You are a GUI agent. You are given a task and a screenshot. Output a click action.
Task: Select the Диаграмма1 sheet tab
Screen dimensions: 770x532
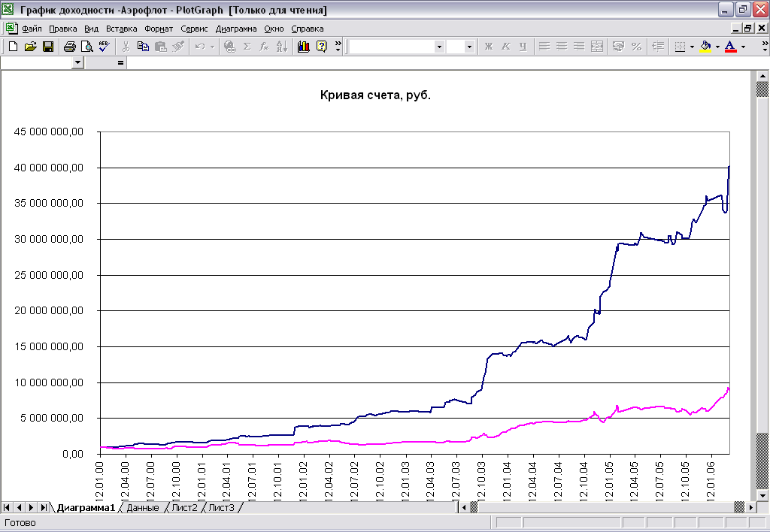86,507
